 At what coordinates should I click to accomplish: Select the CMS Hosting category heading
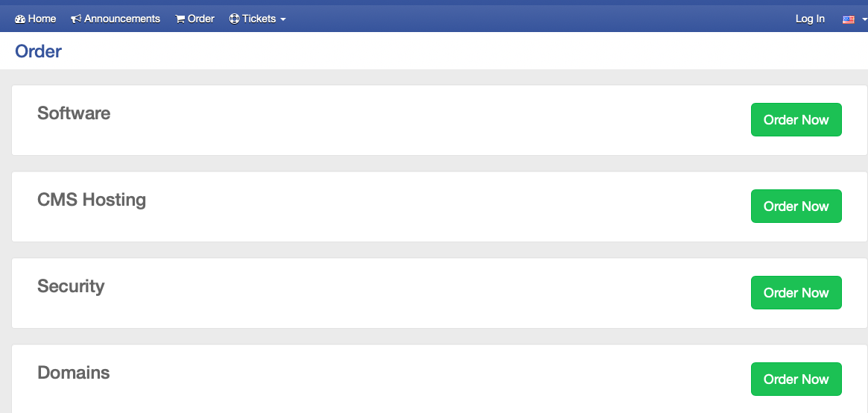[x=92, y=200]
